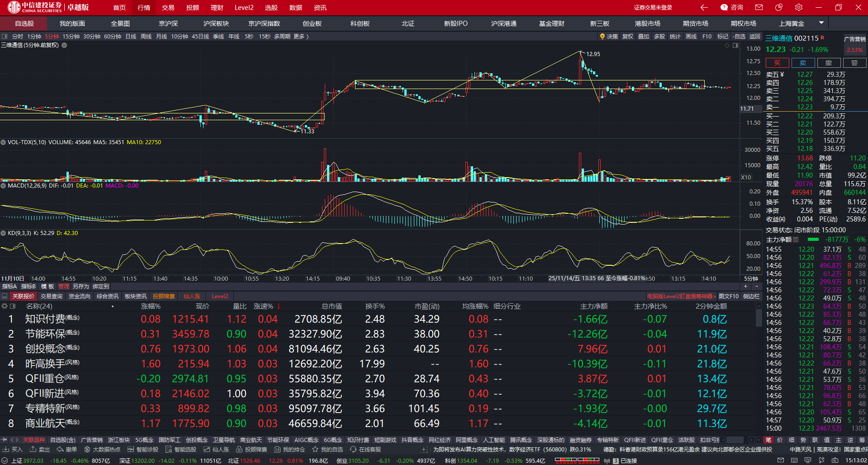This screenshot has height=465, width=868.
Task: Open 我的持仓 holdings
Action: click(289, 450)
